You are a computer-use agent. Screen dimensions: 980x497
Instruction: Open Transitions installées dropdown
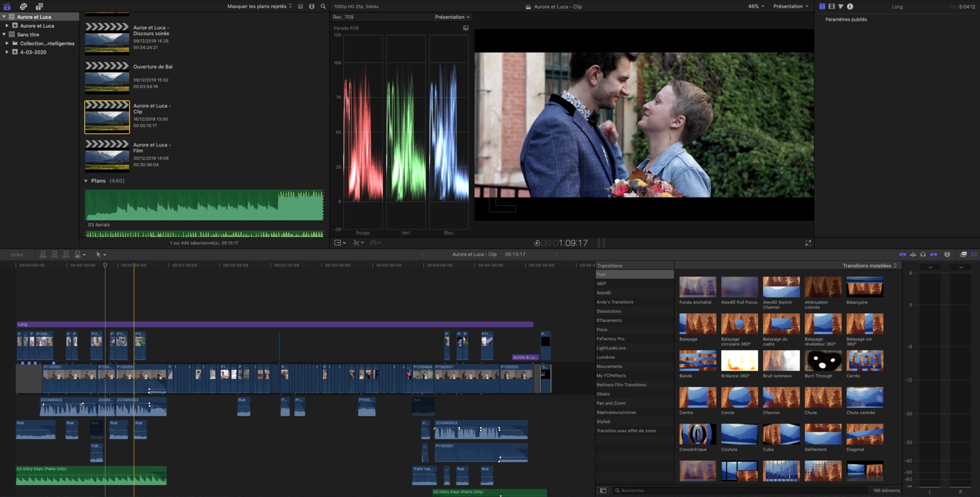[870, 265]
